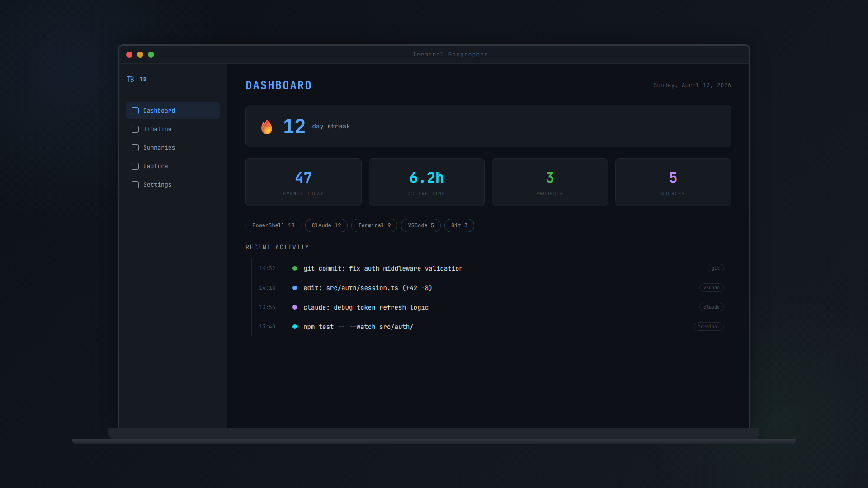Toggle the Git 3 filter chip
Image resolution: width=868 pixels, height=488 pixels.
click(x=459, y=225)
